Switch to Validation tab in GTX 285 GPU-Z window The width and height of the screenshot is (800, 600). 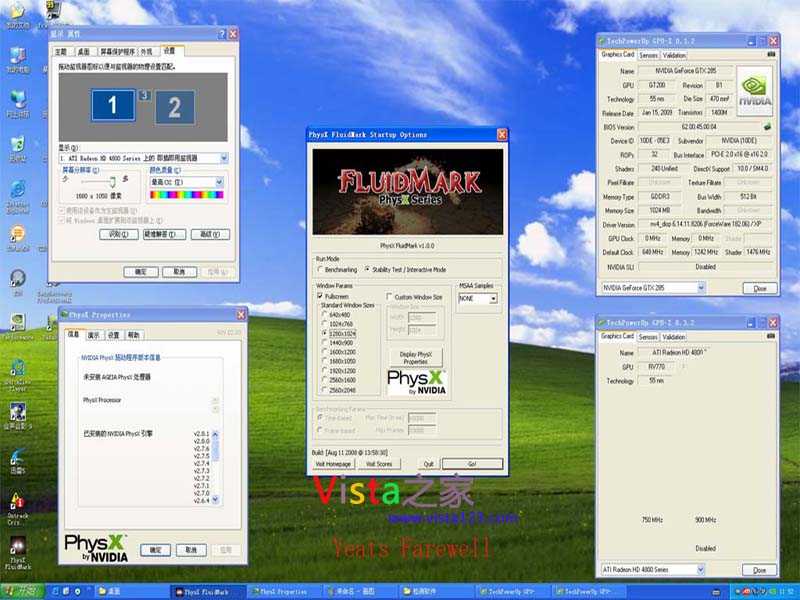[x=674, y=55]
